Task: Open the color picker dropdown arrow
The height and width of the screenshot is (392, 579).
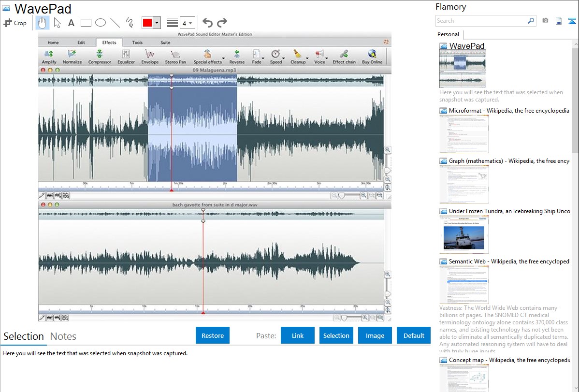Action: (157, 23)
